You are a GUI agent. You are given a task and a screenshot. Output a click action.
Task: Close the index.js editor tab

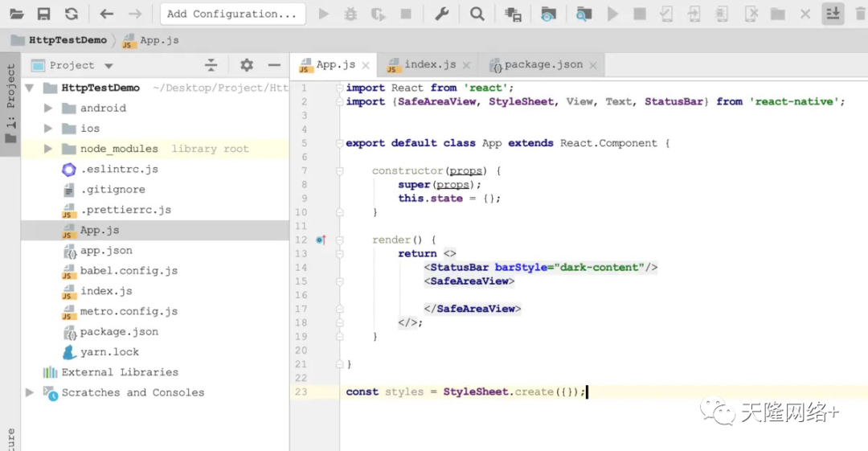click(x=466, y=65)
